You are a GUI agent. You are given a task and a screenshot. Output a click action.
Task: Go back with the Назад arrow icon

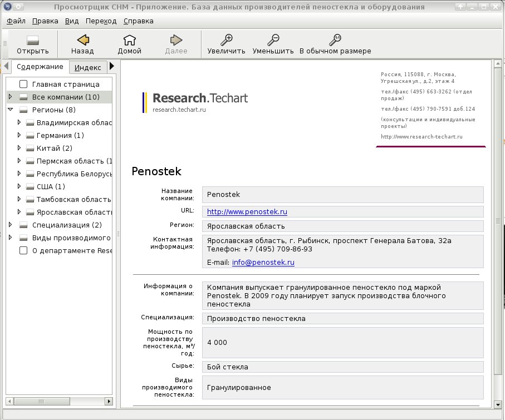[x=83, y=40]
